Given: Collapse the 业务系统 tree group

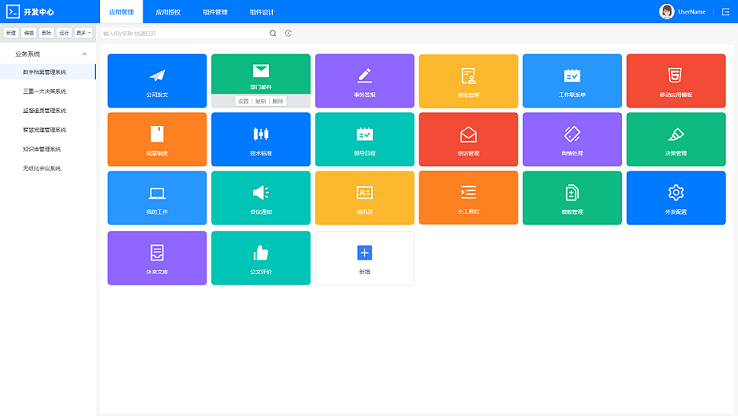Looking at the screenshot, I should tap(84, 54).
